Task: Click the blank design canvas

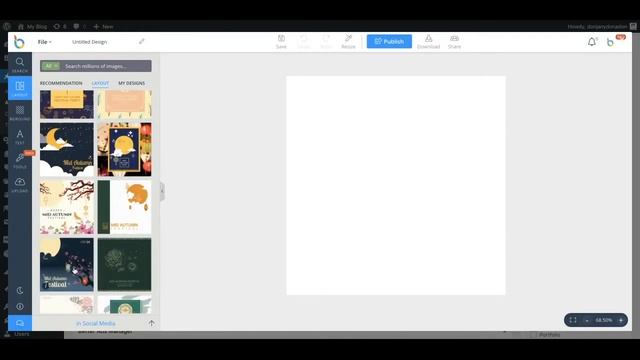Action: 396,185
